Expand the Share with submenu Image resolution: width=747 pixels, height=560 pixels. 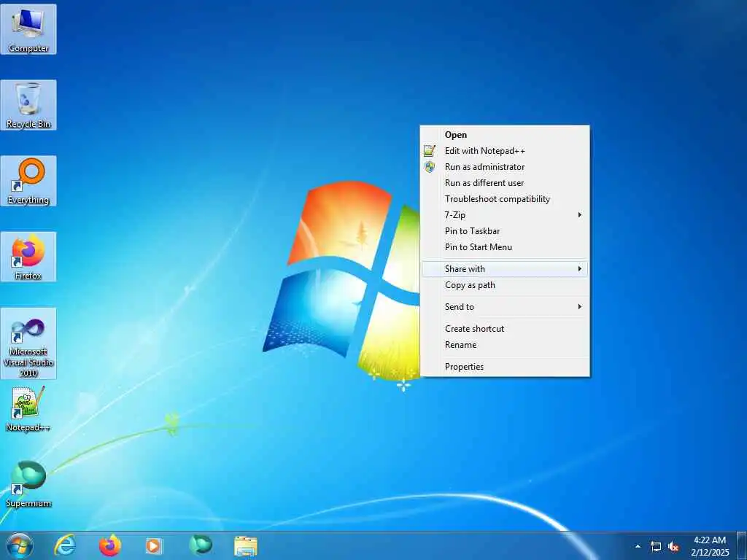coord(505,269)
